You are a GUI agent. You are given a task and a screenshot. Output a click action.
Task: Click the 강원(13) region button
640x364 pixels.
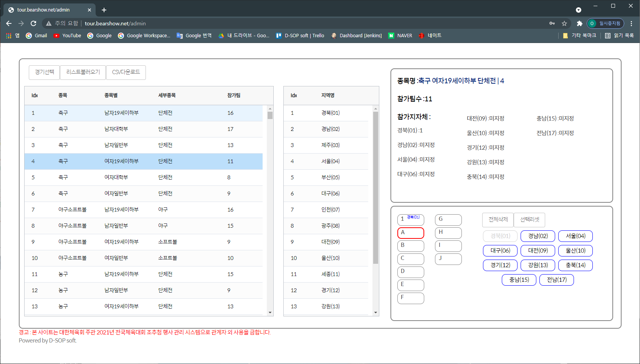pyautogui.click(x=538, y=265)
